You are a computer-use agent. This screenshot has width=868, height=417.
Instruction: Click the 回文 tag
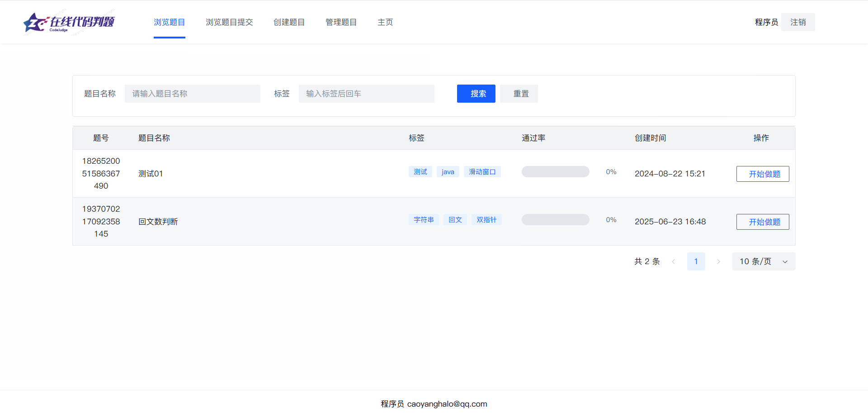455,220
